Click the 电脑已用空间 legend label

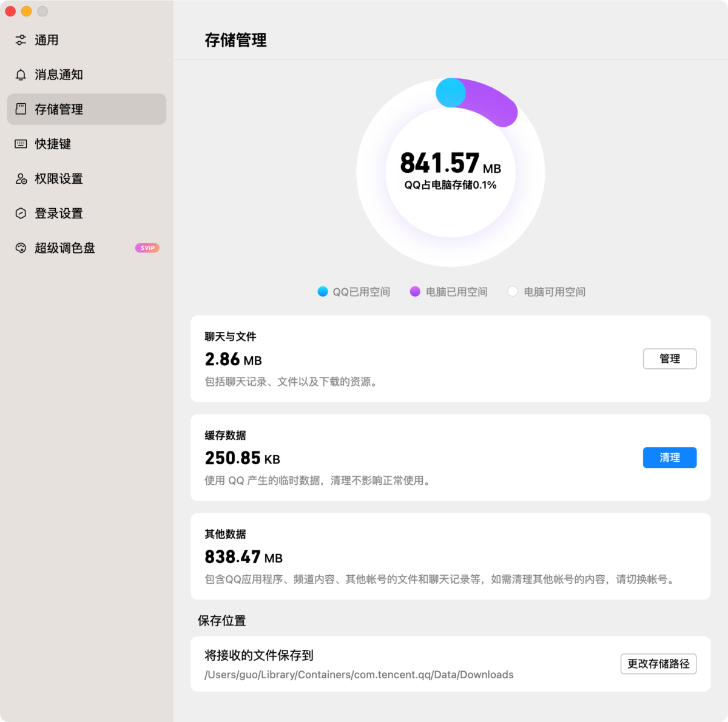456,292
